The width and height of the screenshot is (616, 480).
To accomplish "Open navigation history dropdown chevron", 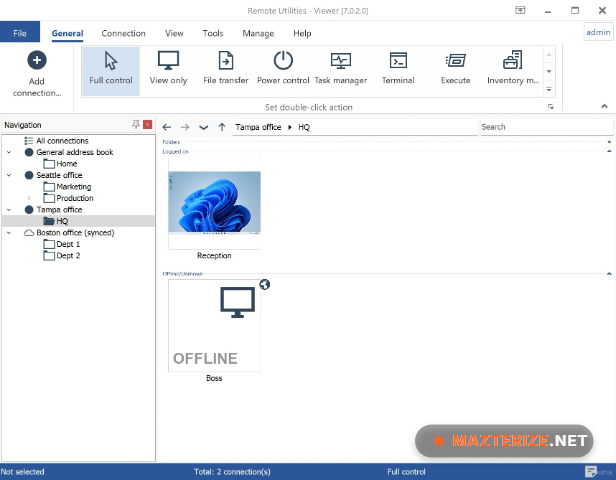I will tap(203, 127).
